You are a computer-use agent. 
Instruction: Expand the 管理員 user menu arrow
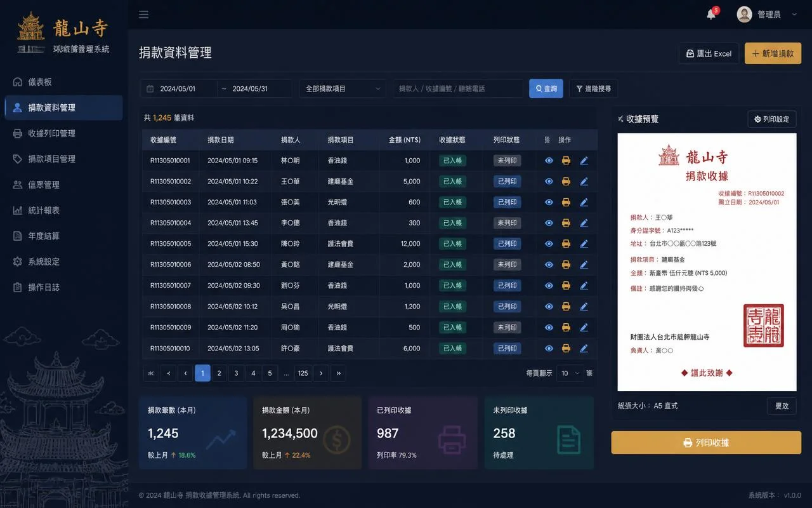[794, 15]
